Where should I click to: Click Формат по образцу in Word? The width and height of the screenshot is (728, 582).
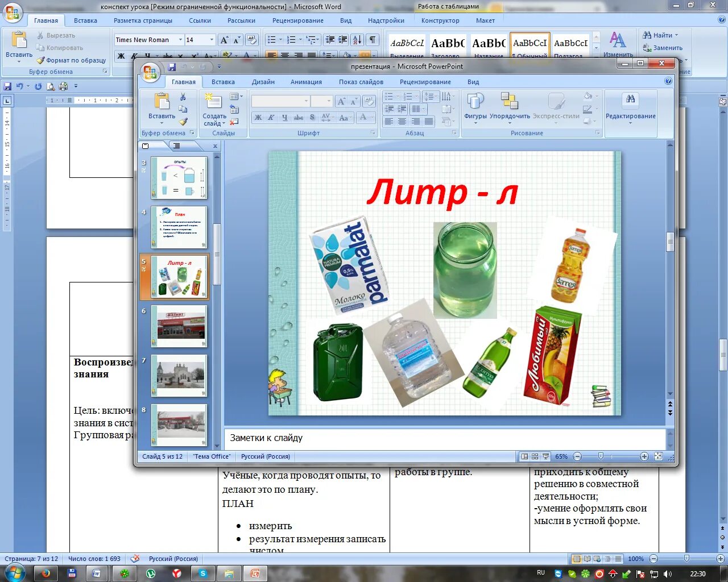pyautogui.click(x=71, y=60)
